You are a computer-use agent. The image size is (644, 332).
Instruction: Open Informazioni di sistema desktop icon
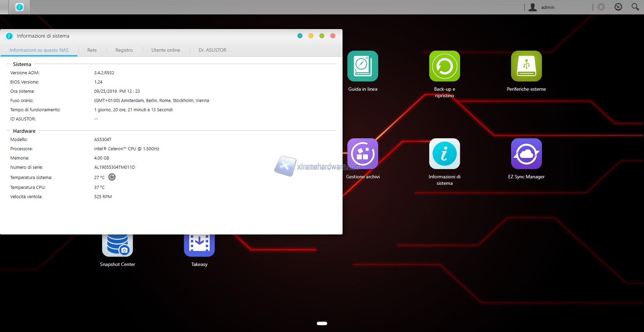(444, 154)
